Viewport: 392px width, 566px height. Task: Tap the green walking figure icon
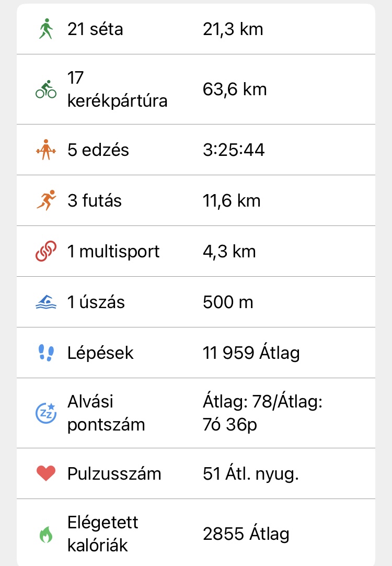coord(46,29)
